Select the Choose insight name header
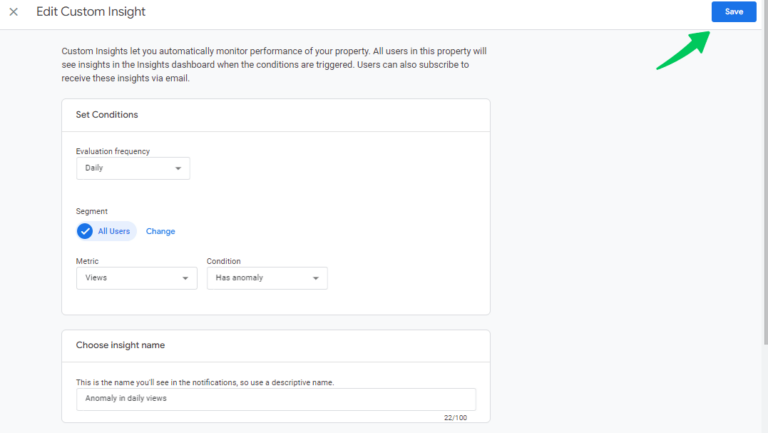This screenshot has width=768, height=433. (120, 345)
